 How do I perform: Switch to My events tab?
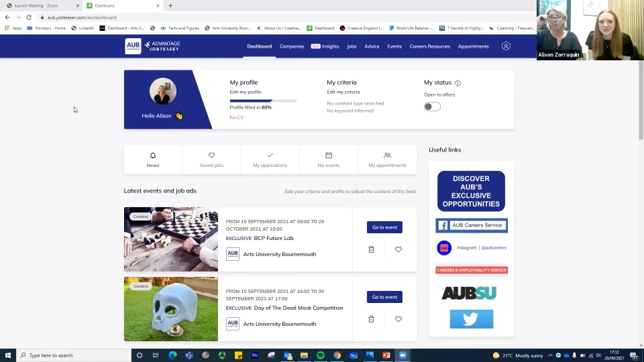coord(329,160)
